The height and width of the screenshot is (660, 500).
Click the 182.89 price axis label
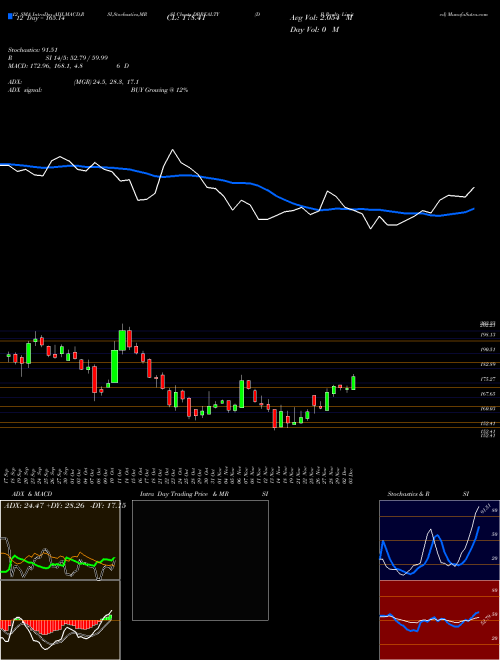(487, 364)
